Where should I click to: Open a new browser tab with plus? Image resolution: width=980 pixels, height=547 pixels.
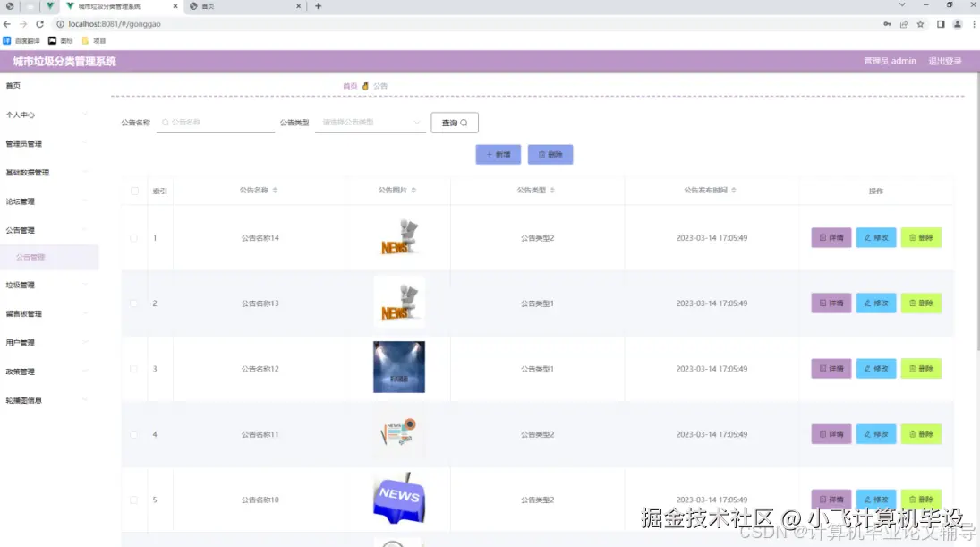point(318,6)
